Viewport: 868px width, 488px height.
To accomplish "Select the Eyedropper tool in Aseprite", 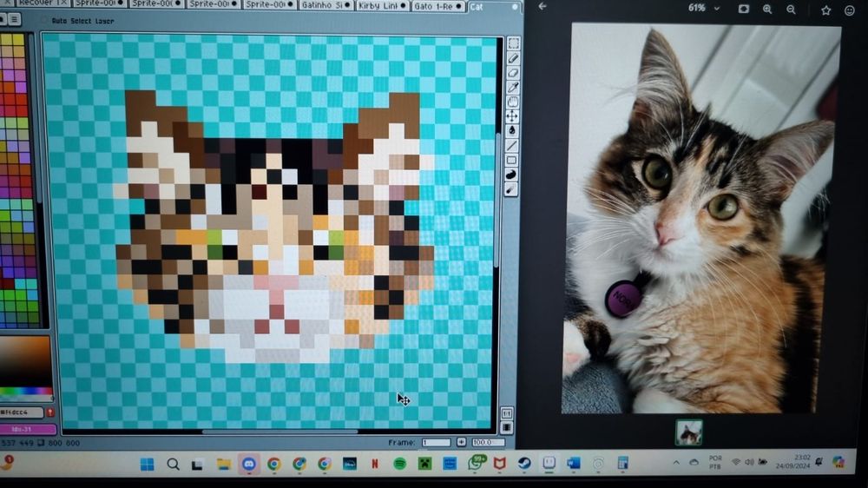I will (513, 87).
